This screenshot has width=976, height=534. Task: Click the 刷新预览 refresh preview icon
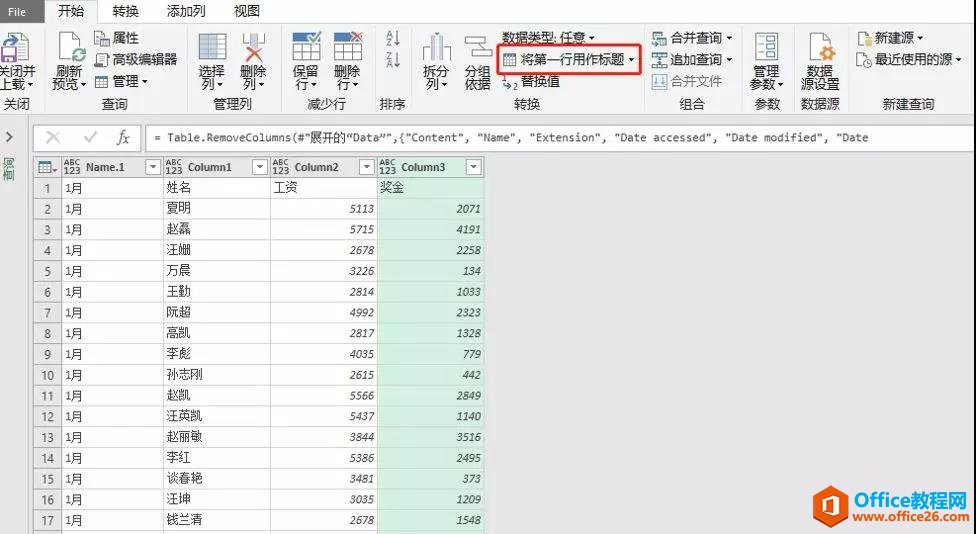pyautogui.click(x=68, y=61)
